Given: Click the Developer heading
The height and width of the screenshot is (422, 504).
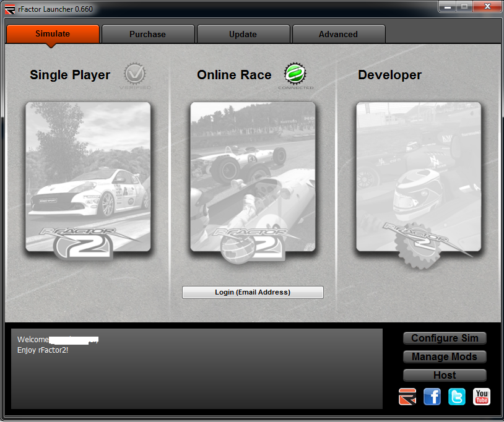Looking at the screenshot, I should (389, 75).
